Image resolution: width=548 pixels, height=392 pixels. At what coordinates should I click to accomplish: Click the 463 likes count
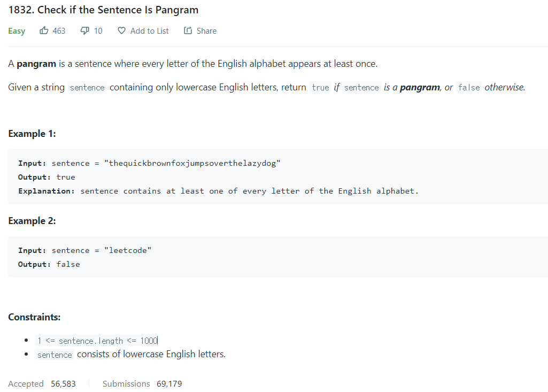click(x=59, y=31)
